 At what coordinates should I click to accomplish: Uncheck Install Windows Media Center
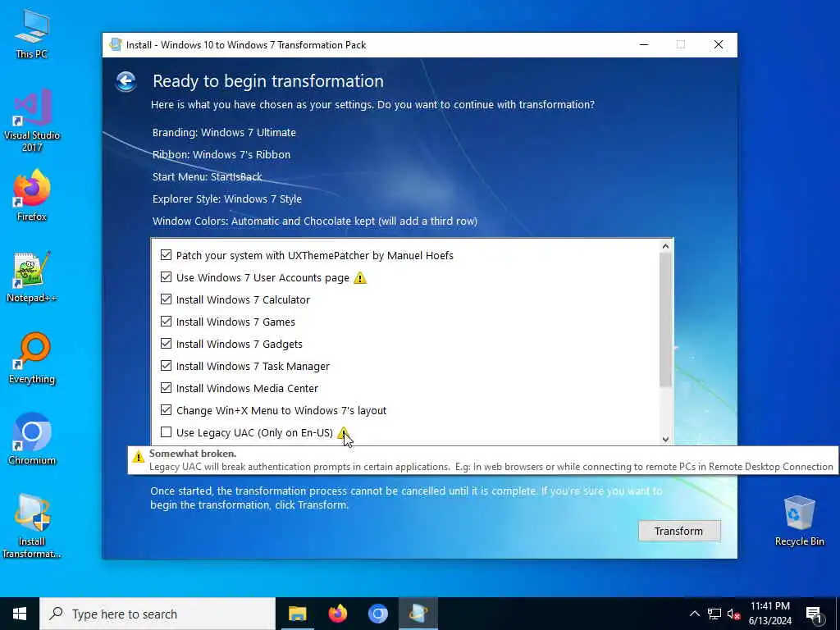click(x=166, y=388)
